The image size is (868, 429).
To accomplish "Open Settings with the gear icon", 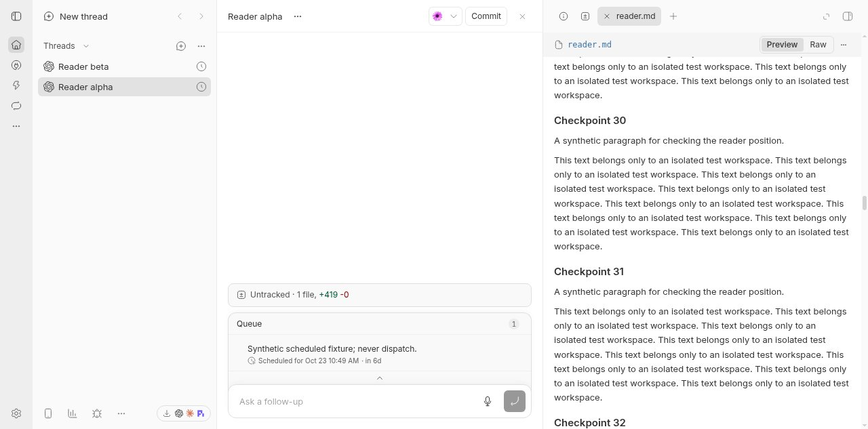I will coord(16,413).
